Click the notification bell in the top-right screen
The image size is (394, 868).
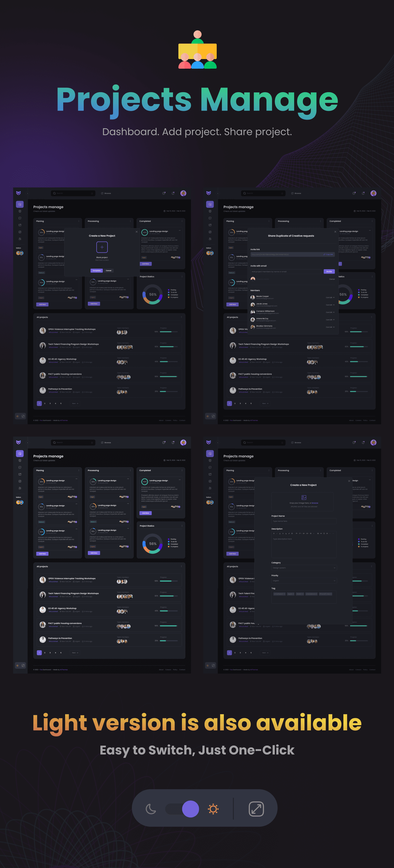tap(363, 193)
